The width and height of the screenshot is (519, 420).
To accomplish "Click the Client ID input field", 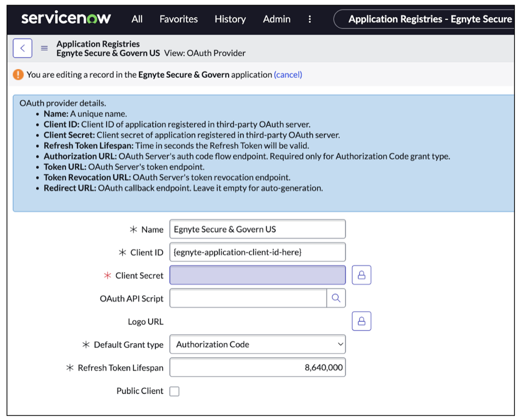I will pos(257,252).
